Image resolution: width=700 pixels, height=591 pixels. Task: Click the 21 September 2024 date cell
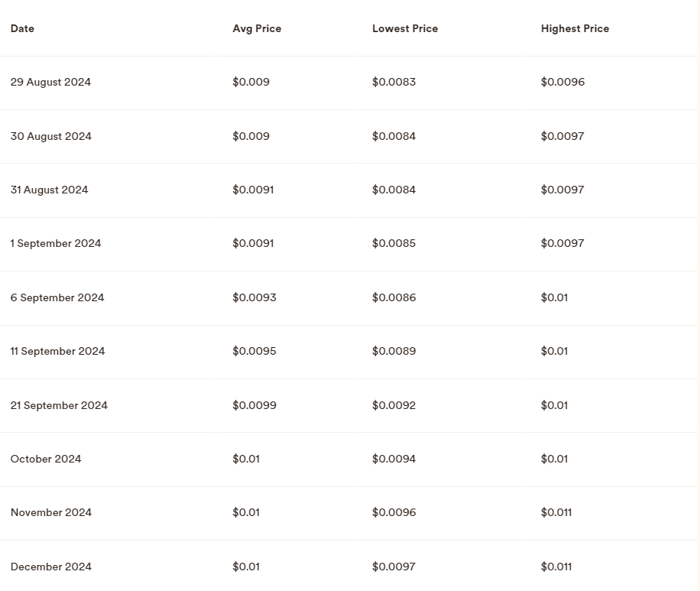(x=59, y=405)
